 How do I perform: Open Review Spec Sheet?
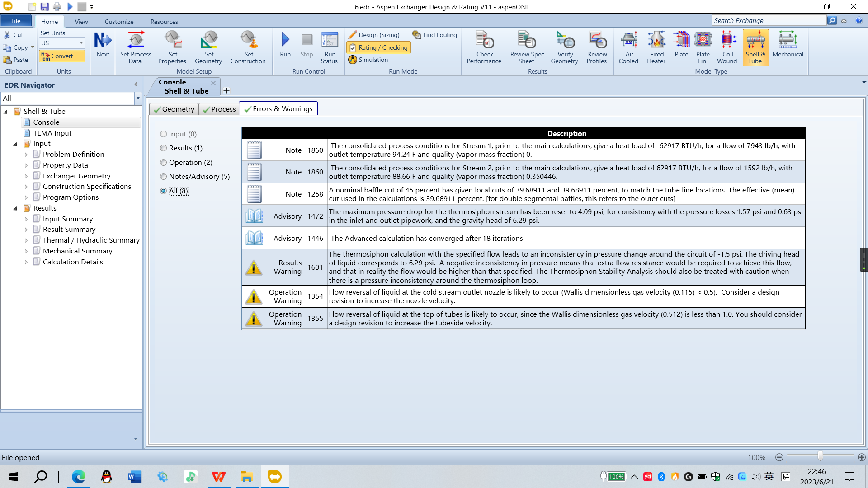point(527,47)
